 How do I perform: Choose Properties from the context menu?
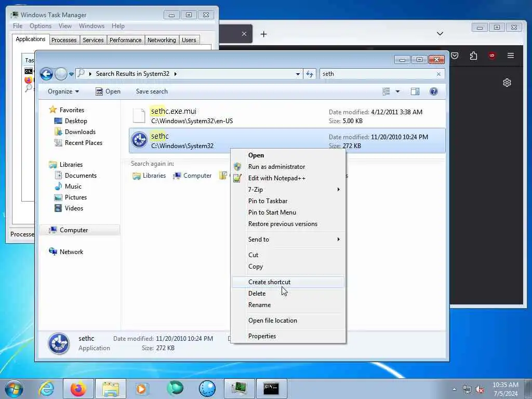(x=288, y=336)
